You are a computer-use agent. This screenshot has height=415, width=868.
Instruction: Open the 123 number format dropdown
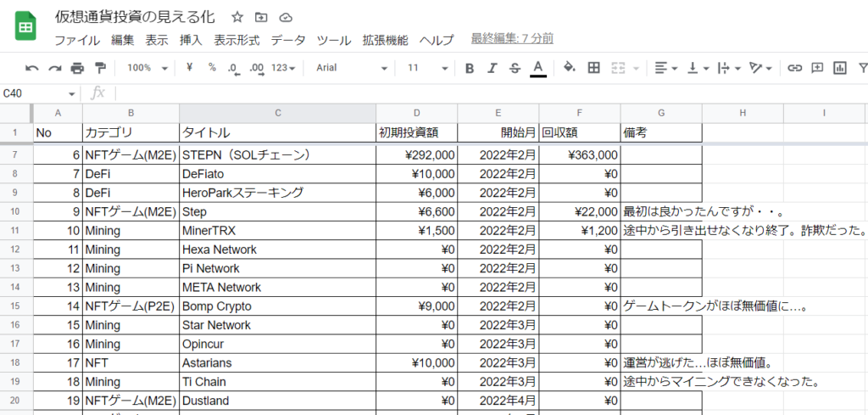[283, 68]
